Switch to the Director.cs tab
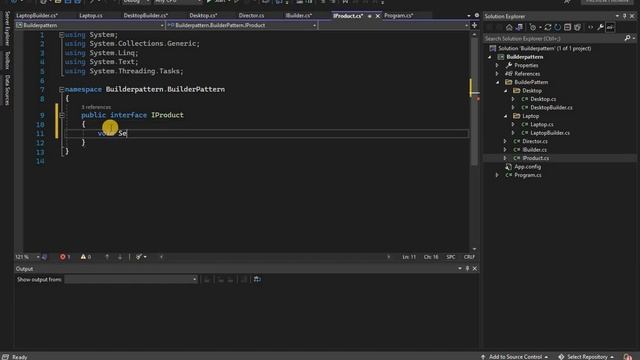The height and width of the screenshot is (360, 640). pyautogui.click(x=251, y=16)
